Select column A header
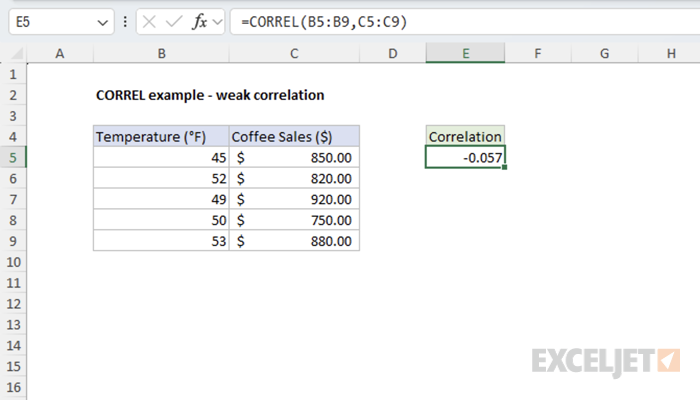The image size is (700, 400). point(60,54)
